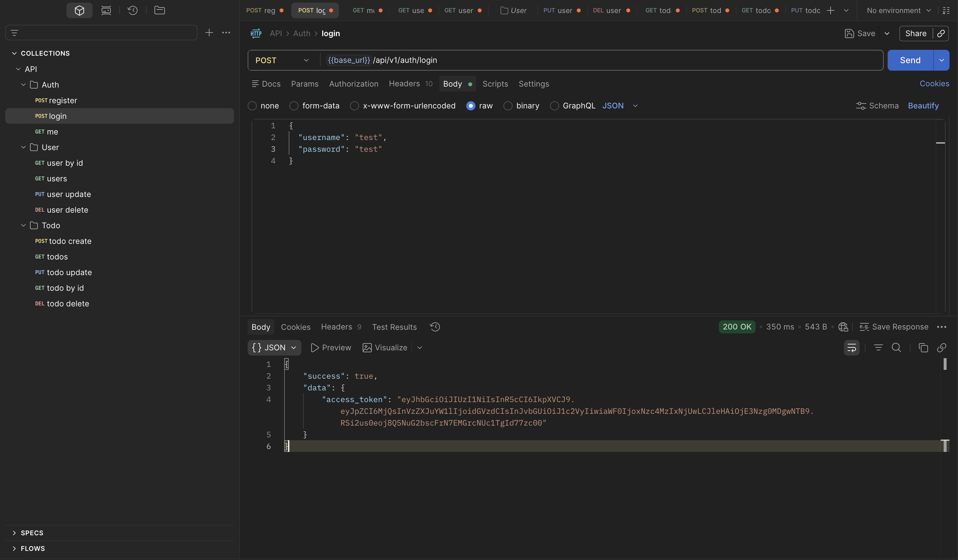
Task: Select the 'user by id' request in sidebar
Action: pos(119,162)
